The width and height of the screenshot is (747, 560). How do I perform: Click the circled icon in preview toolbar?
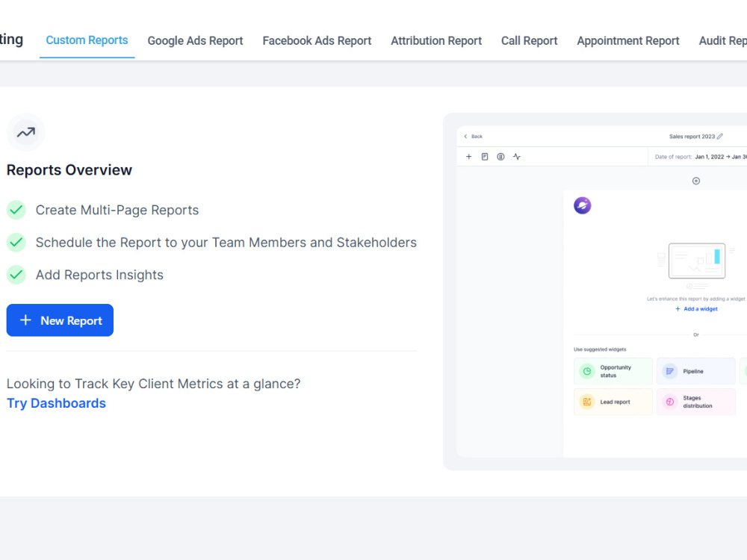pos(500,157)
